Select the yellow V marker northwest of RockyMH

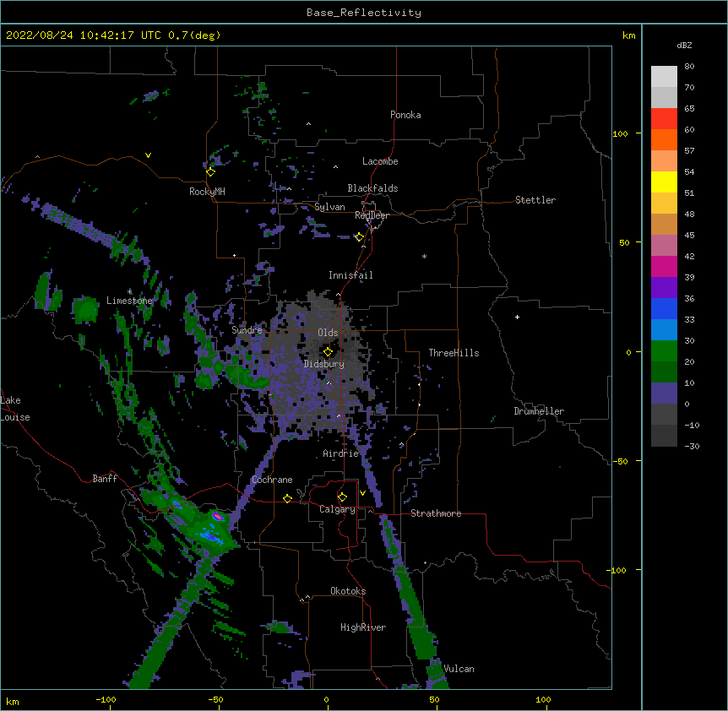pos(148,155)
